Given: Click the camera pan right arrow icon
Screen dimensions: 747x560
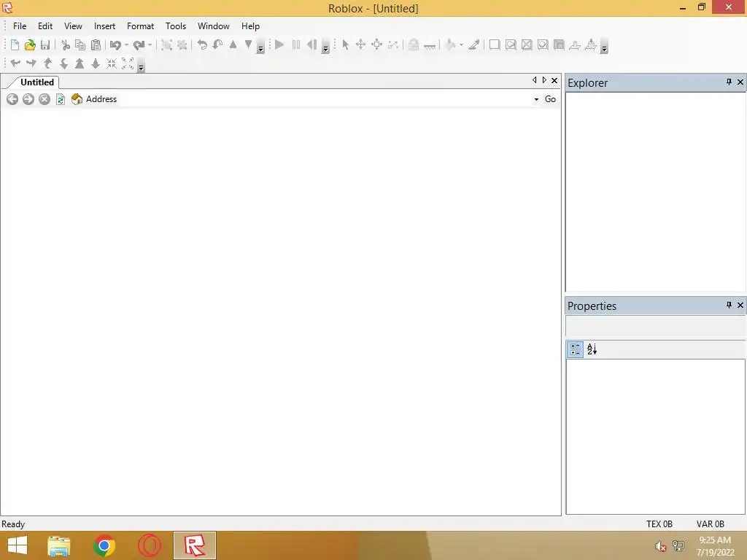Looking at the screenshot, I should 31,63.
